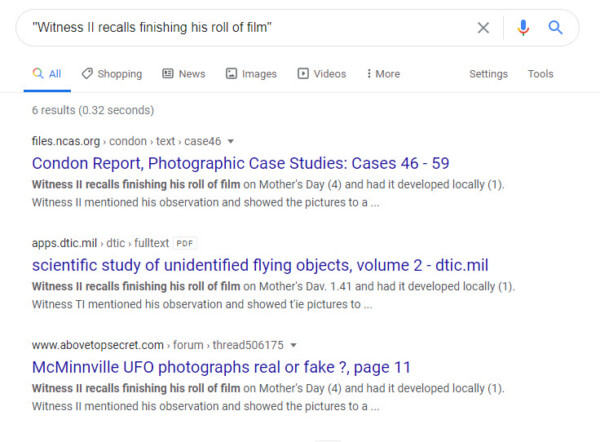Click the three-dot icon beside More
Image resolution: width=600 pixels, height=442 pixels.
coord(369,73)
